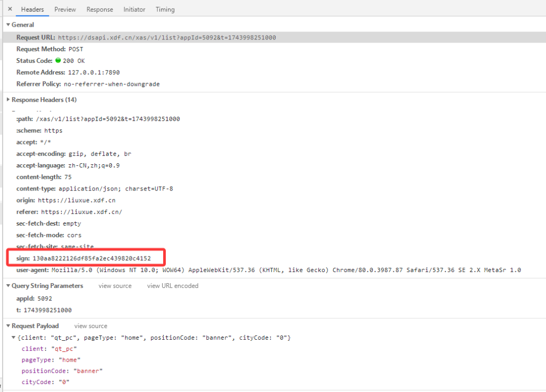Switch to the Headers tab
Image resolution: width=546 pixels, height=392 pixels.
click(x=33, y=10)
